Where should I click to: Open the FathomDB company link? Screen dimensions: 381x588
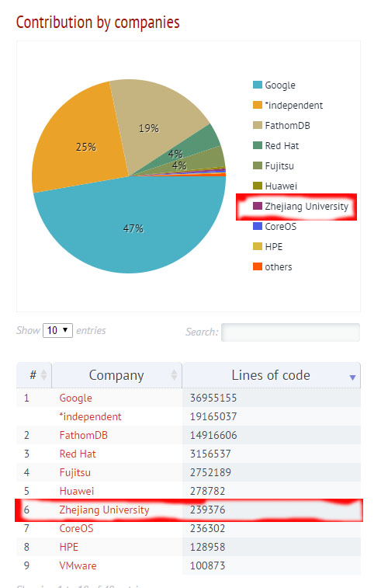coord(84,435)
